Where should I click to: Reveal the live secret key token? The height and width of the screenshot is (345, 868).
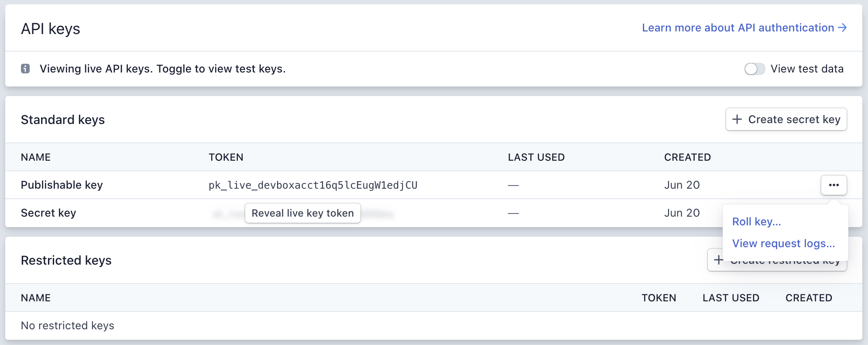point(302,213)
